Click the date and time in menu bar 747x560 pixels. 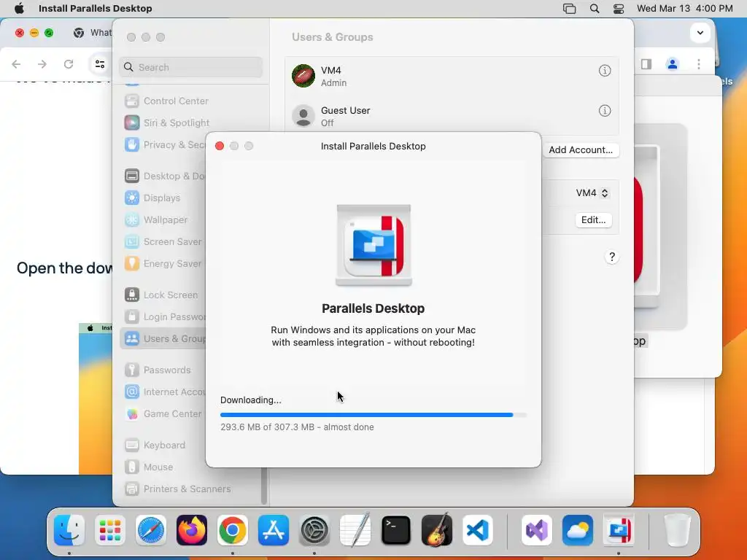click(684, 8)
